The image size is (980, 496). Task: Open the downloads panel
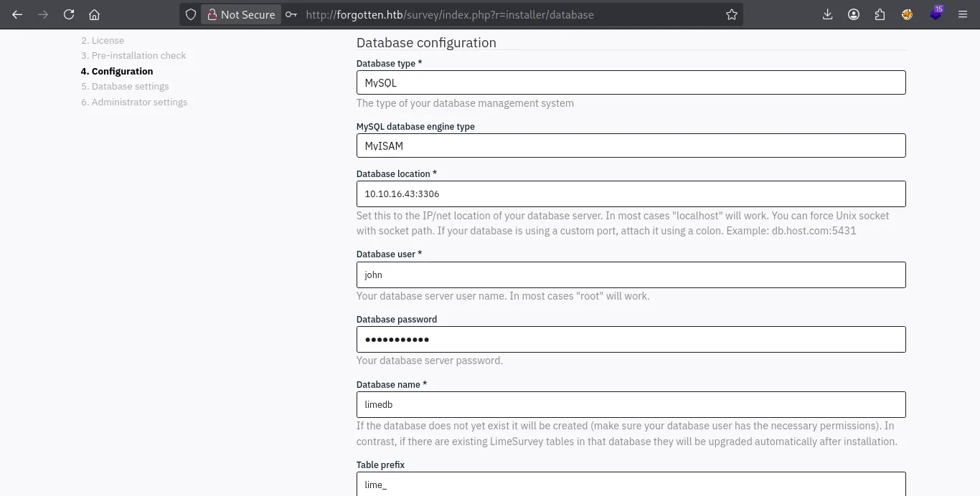pos(827,14)
